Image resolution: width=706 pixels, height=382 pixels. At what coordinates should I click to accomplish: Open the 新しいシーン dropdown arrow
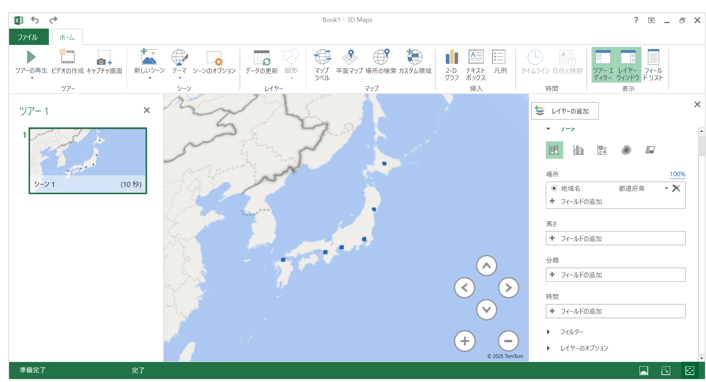(x=149, y=78)
